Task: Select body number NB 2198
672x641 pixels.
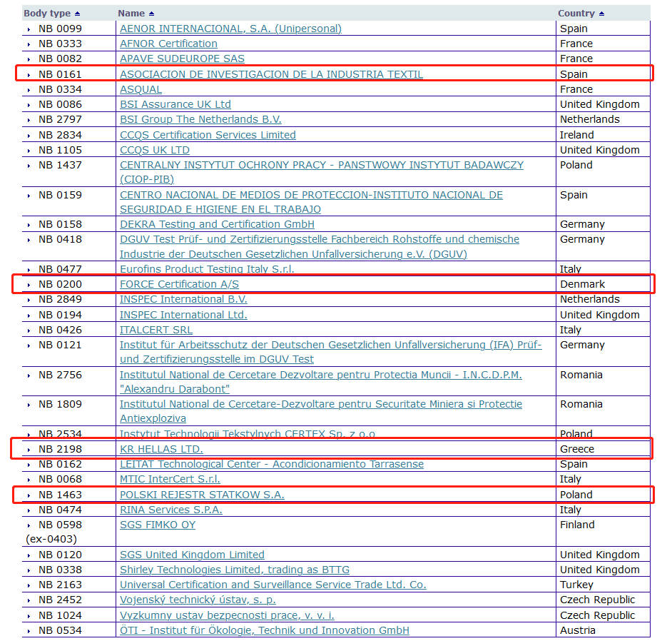Action: click(60, 450)
